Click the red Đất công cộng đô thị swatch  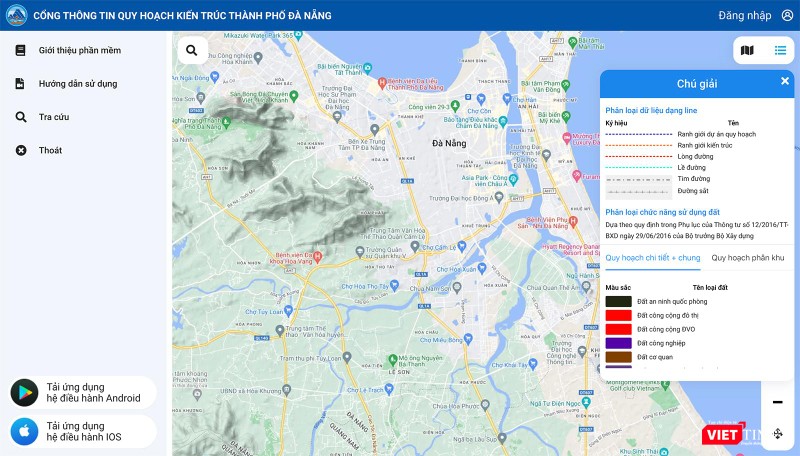[x=618, y=315]
